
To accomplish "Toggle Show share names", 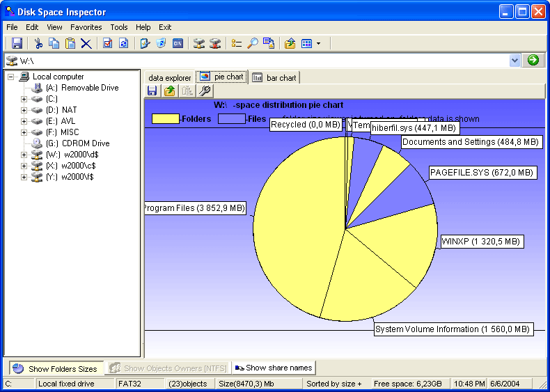I will (274, 368).
